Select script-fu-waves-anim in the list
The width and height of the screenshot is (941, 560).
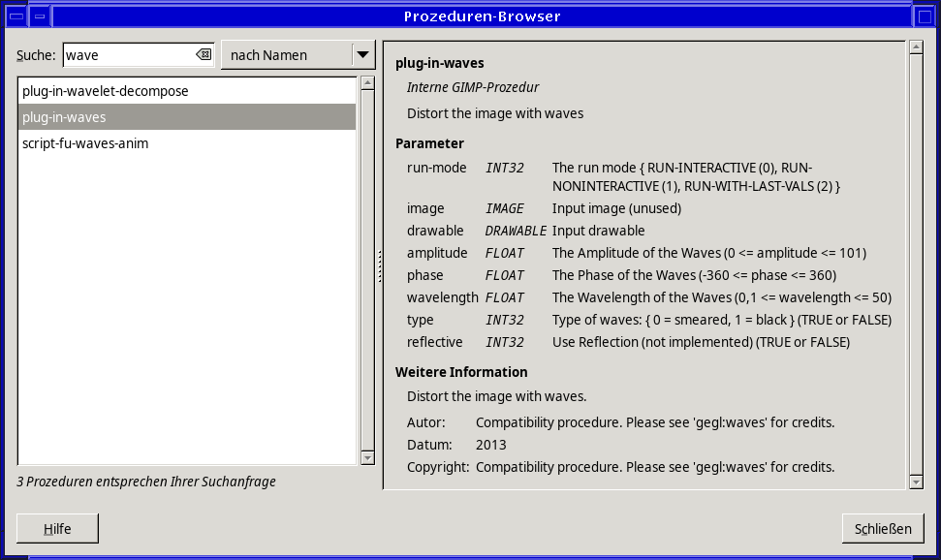[187, 143]
